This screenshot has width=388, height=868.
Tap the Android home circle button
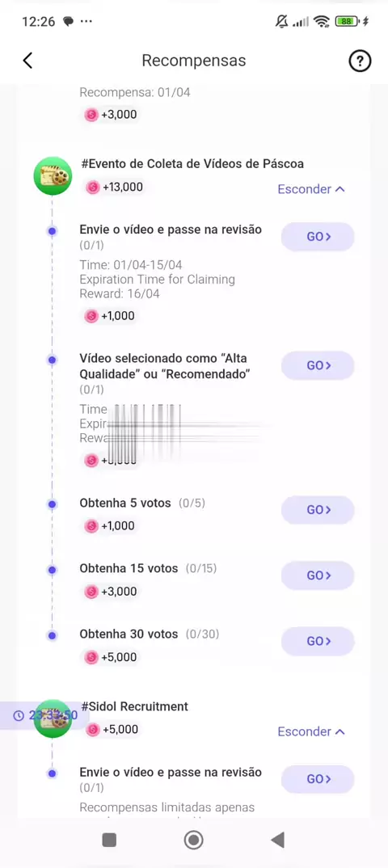[x=194, y=840]
